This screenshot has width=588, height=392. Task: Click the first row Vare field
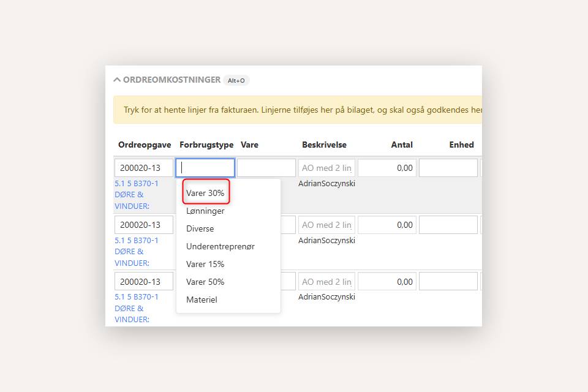point(266,168)
